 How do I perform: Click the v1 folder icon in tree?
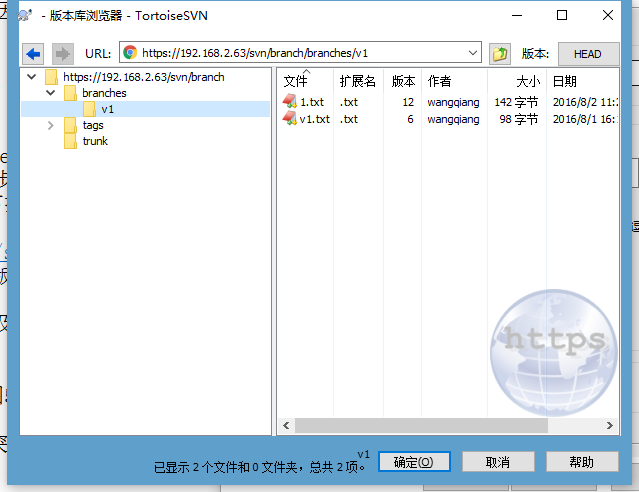(89, 109)
